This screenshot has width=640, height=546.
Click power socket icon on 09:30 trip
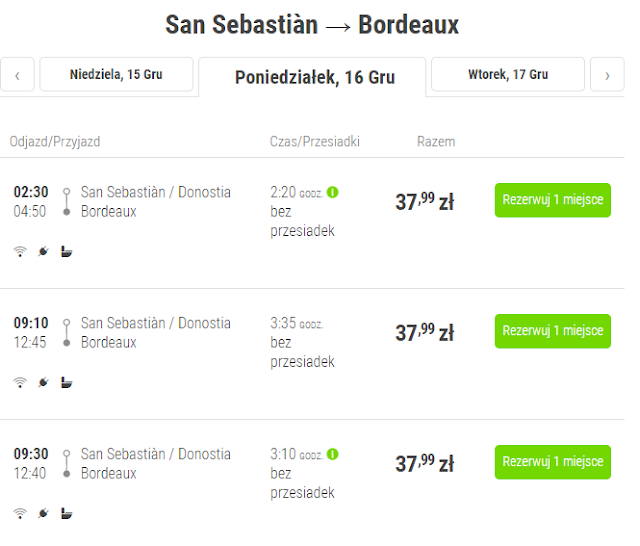43,513
